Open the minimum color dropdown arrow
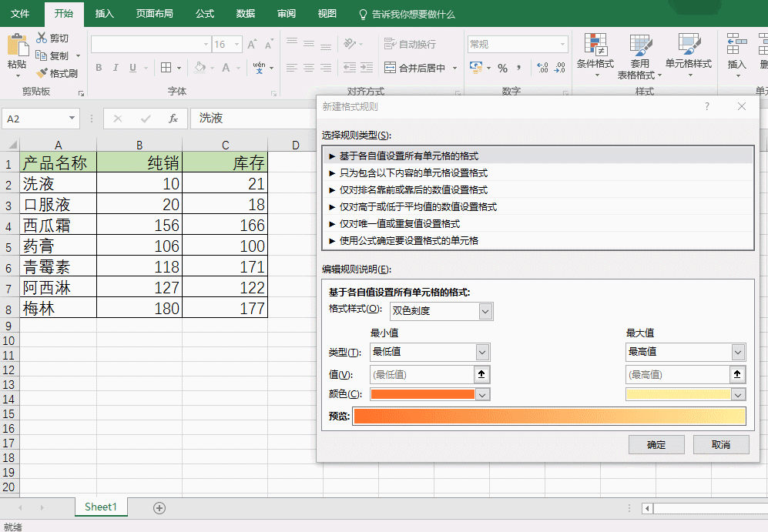 pos(482,394)
